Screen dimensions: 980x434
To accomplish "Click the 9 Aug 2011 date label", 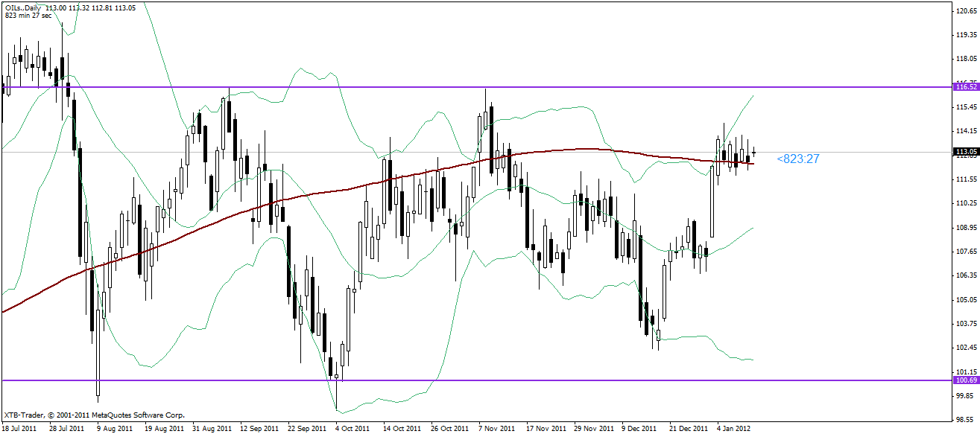I will click(116, 429).
